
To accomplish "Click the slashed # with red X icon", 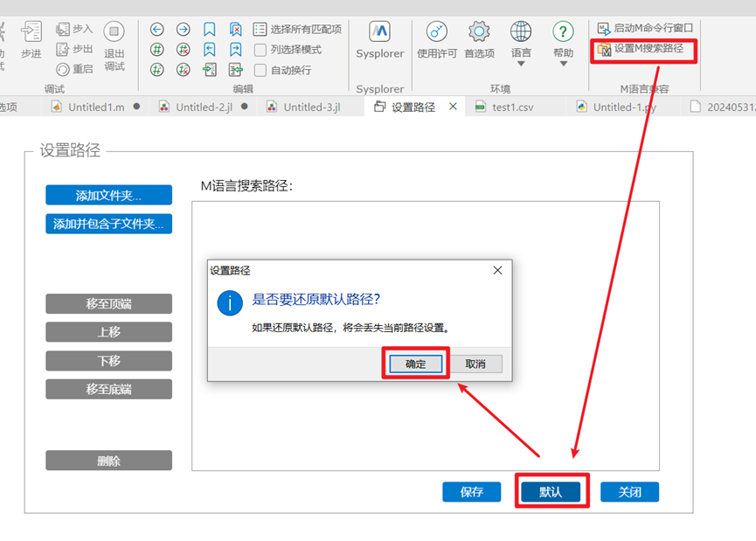I will tap(184, 70).
